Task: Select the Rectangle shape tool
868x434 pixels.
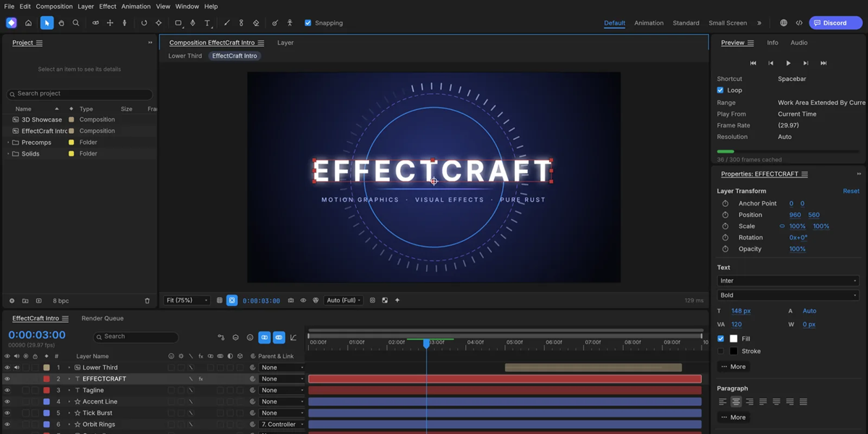Action: coord(178,23)
